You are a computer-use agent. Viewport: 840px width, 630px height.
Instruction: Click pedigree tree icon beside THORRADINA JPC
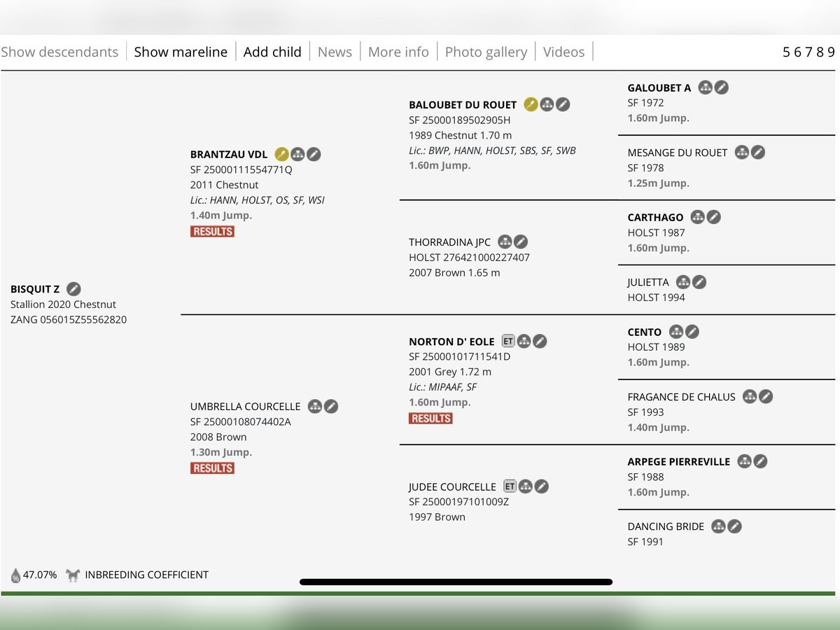coord(505,242)
